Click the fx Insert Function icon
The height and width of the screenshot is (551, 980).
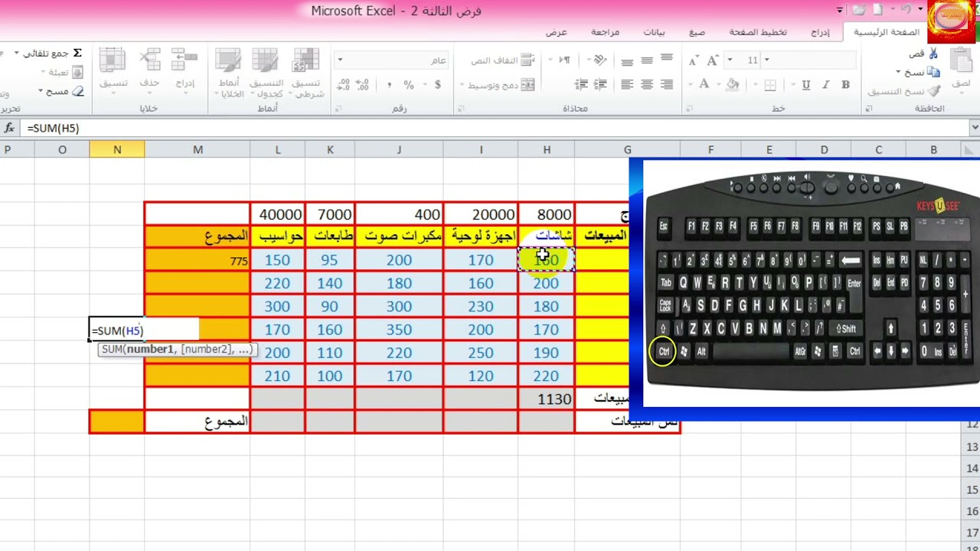pyautogui.click(x=9, y=128)
